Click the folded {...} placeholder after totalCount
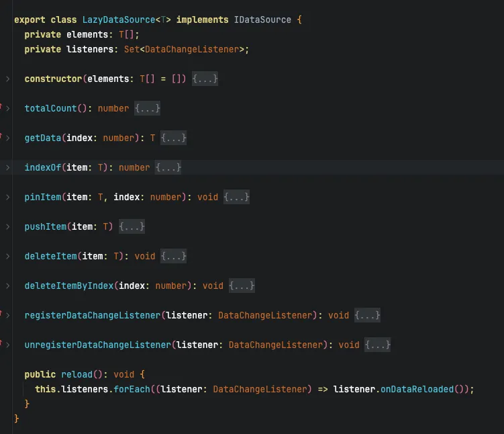The image size is (504, 434). tap(147, 109)
